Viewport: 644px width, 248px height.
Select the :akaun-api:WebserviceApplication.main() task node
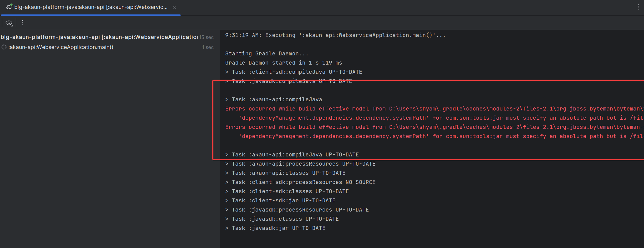pyautogui.click(x=61, y=47)
